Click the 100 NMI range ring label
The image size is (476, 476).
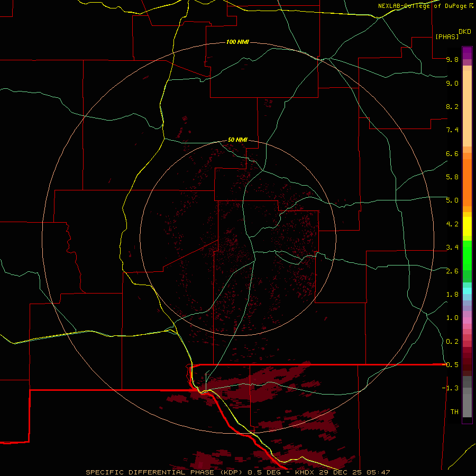237,42
